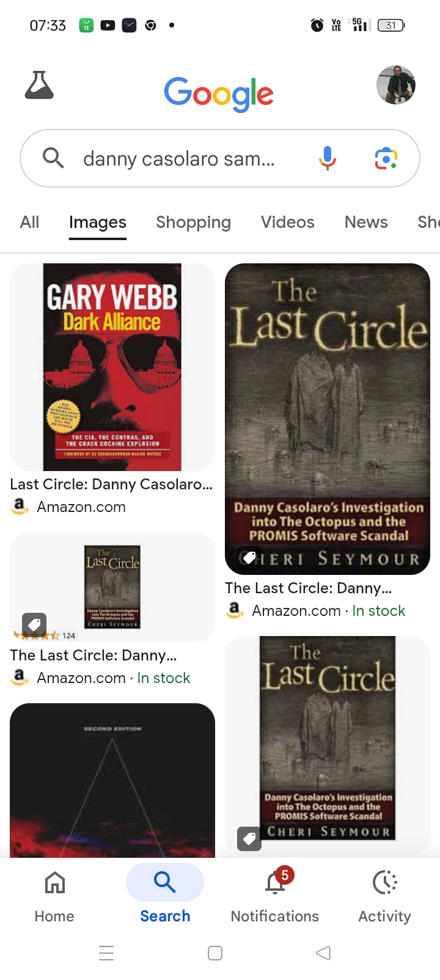Tap product tag on small Last Circle
The image size is (440, 980).
click(34, 624)
